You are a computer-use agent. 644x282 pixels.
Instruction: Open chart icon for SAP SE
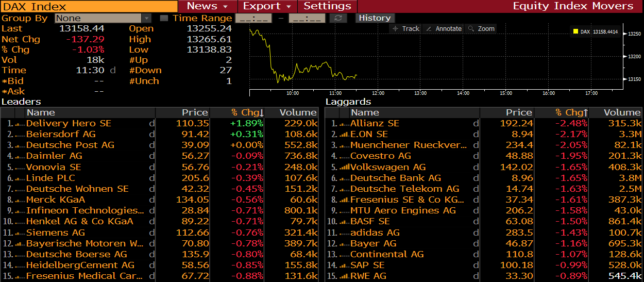click(x=344, y=266)
